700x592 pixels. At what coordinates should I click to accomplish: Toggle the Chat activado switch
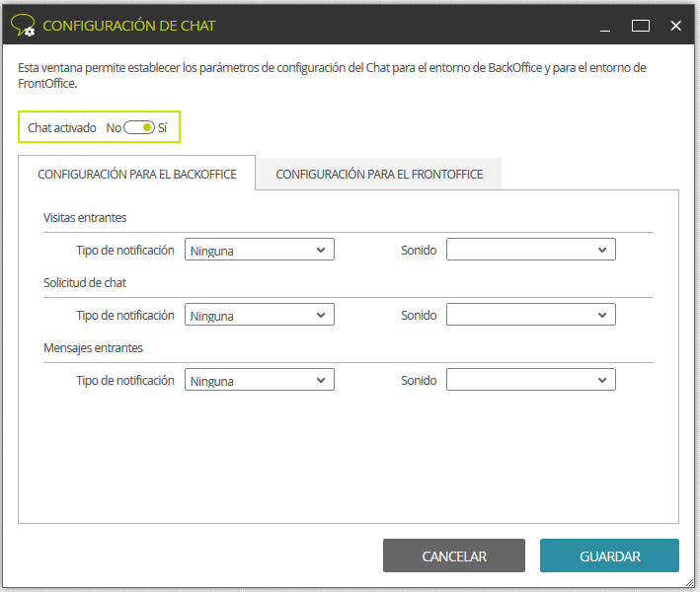pos(139,127)
